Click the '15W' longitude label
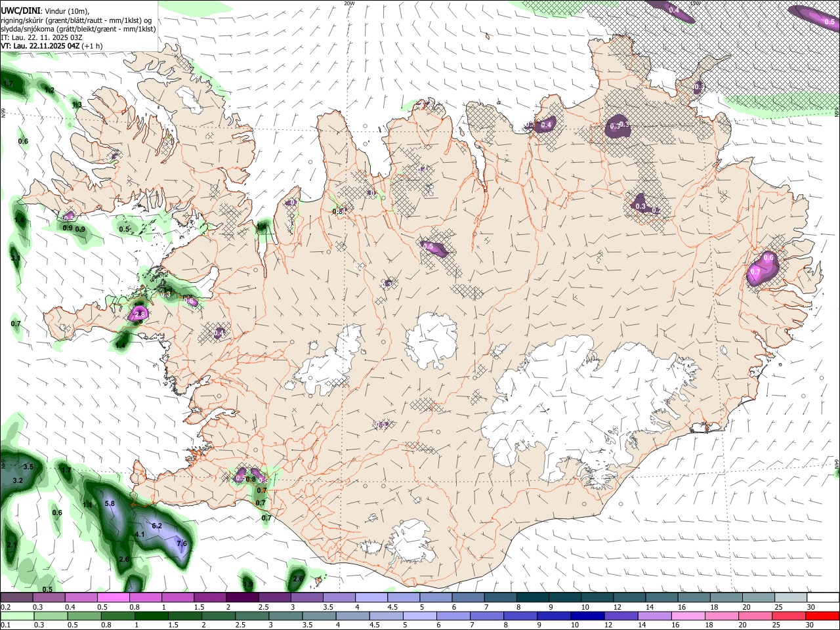Screen dimensions: 840x630 (694, 3)
